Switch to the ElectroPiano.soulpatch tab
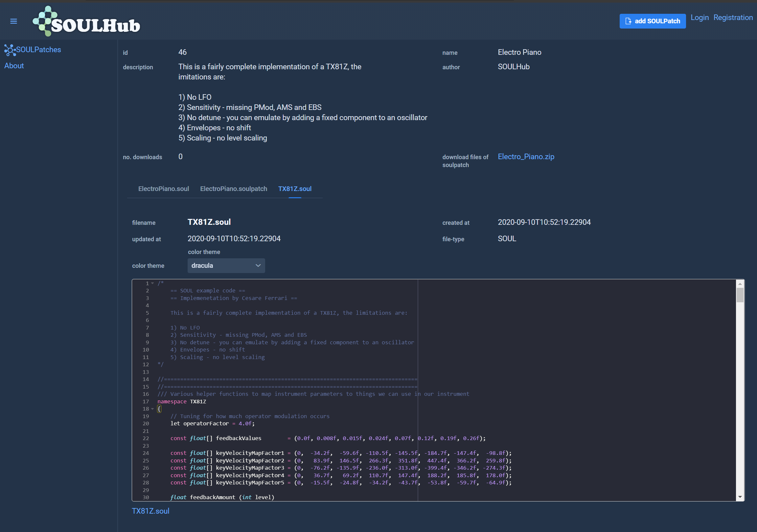The height and width of the screenshot is (532, 757). (233, 189)
